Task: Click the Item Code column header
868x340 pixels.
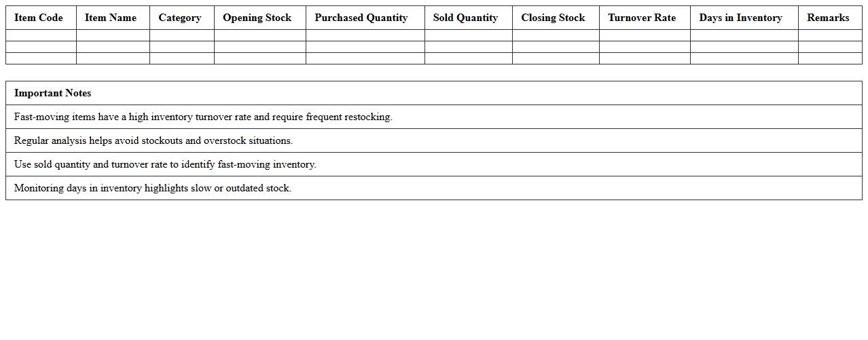Action: click(39, 18)
